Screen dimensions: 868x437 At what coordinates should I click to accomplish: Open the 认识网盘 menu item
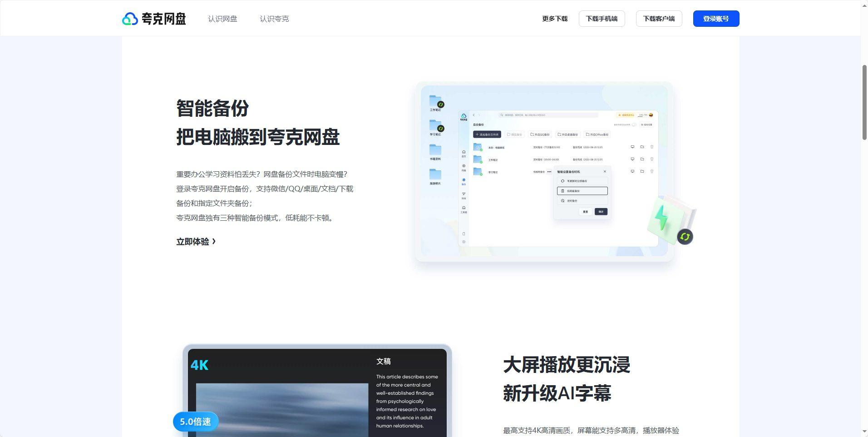(222, 19)
